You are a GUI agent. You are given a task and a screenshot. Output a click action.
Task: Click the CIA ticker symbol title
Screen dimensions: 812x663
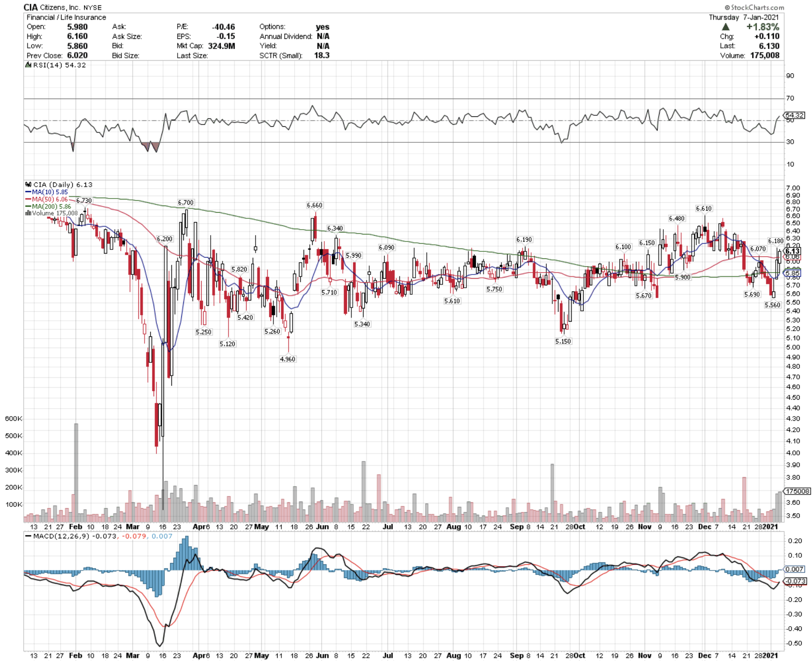(31, 7)
